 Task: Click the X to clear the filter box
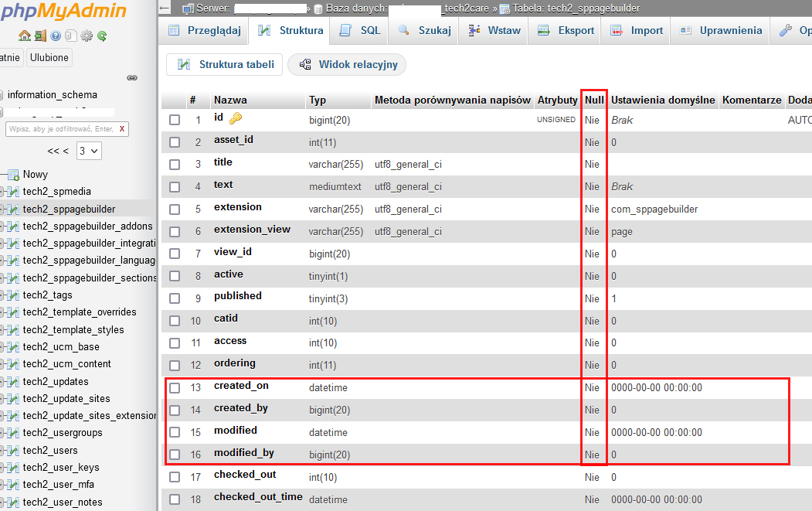tap(121, 129)
